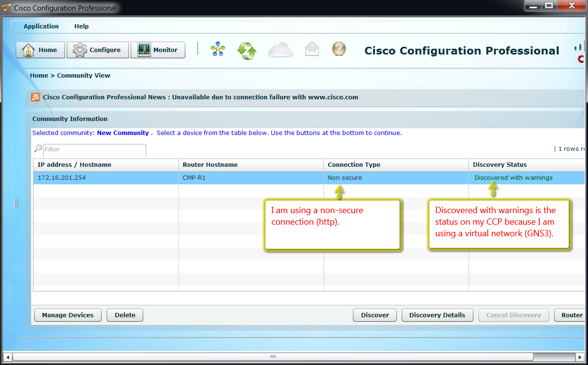The height and width of the screenshot is (365, 588).
Task: Click the cloud icon in toolbar
Action: coord(281,50)
